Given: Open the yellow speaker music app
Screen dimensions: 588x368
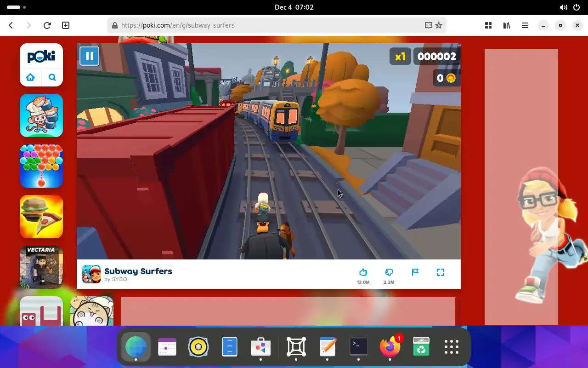Looking at the screenshot, I should [x=198, y=346].
